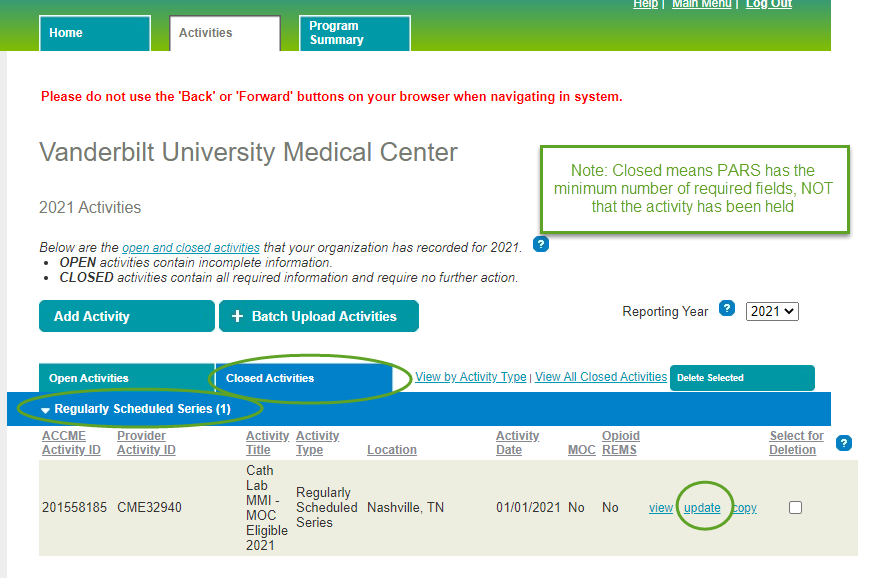This screenshot has height=578, width=889.
Task: Click update link for Cath Lab activity
Action: [x=702, y=508]
